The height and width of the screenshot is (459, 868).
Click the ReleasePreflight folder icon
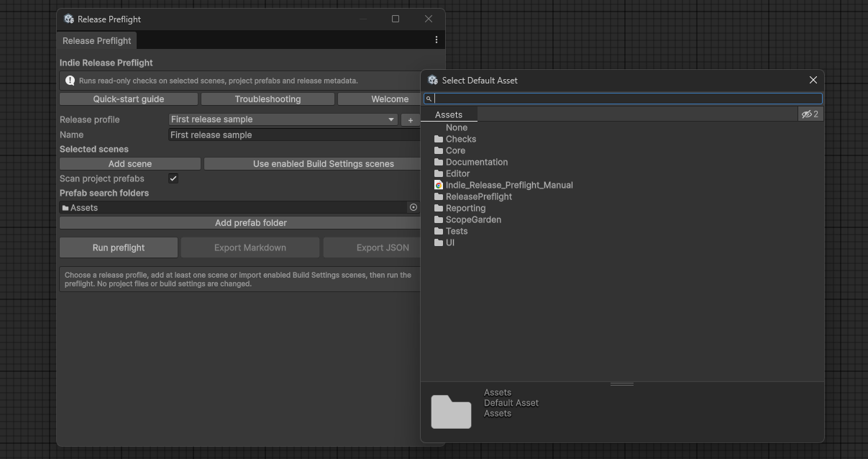coord(439,197)
